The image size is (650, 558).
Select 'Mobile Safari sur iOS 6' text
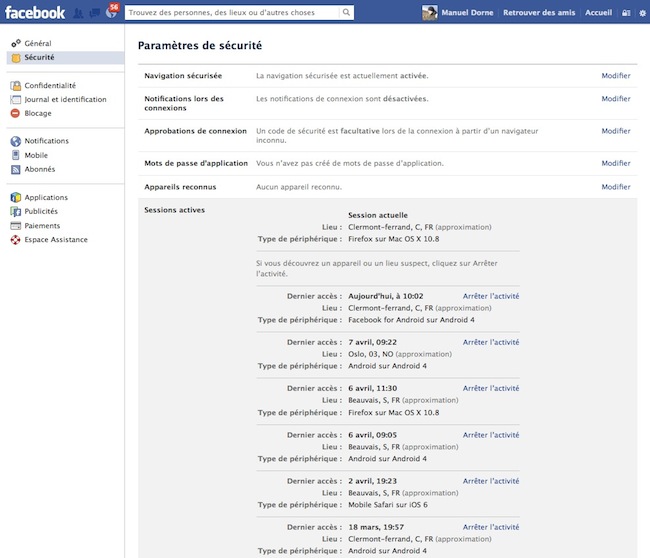point(388,505)
